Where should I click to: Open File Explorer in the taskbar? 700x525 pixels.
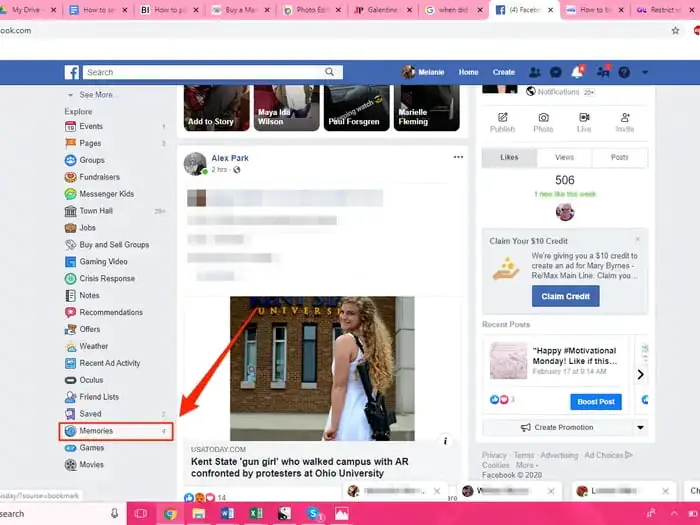199,514
